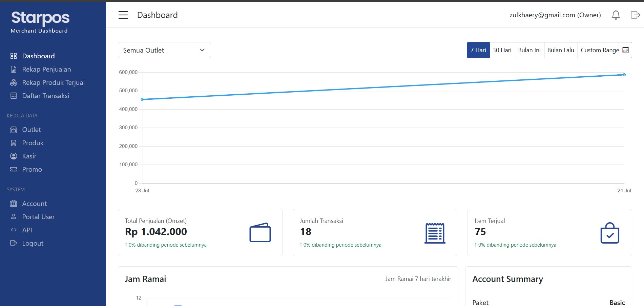Click the Item Terjual value 75
This screenshot has height=306, width=644.
(480, 232)
